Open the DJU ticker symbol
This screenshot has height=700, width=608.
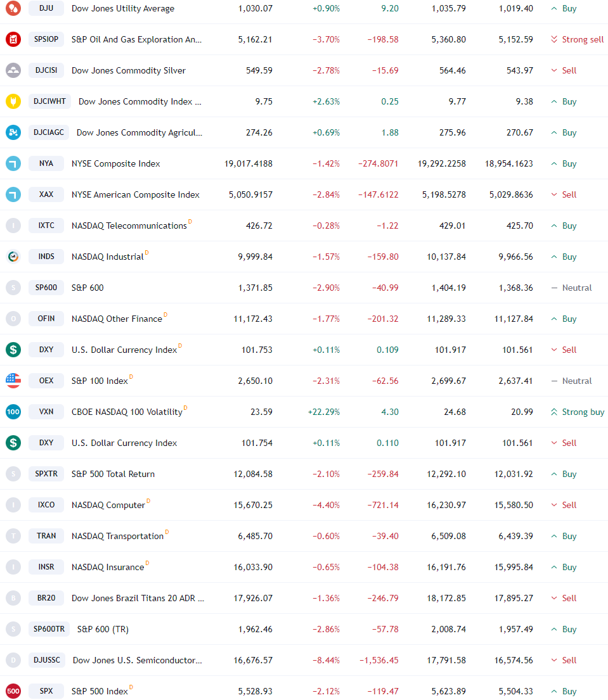[x=46, y=8]
